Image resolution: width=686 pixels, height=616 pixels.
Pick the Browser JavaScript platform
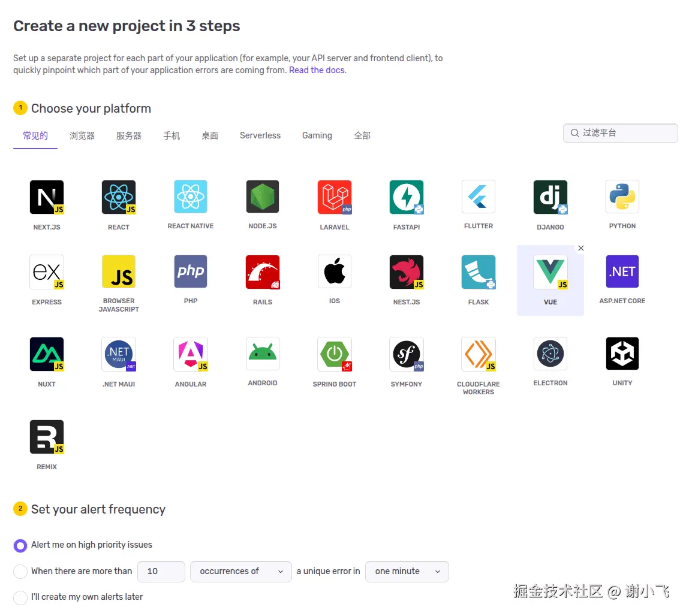(x=119, y=271)
